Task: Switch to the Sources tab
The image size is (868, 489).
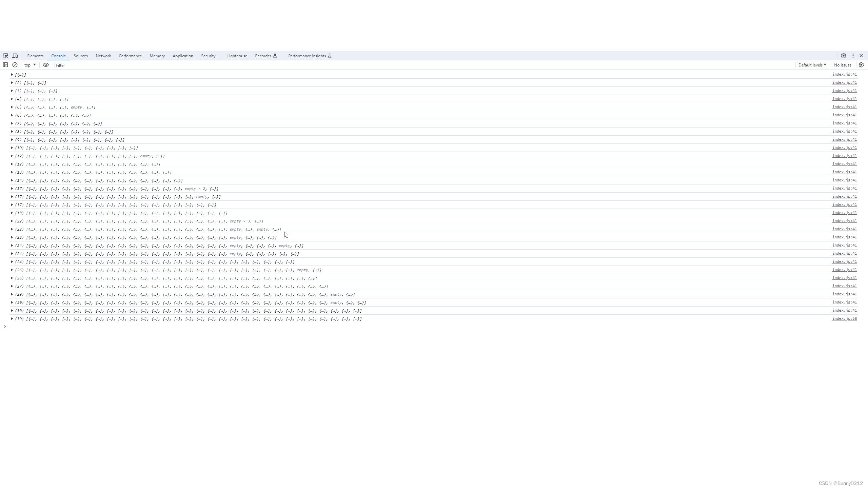Action: point(81,56)
